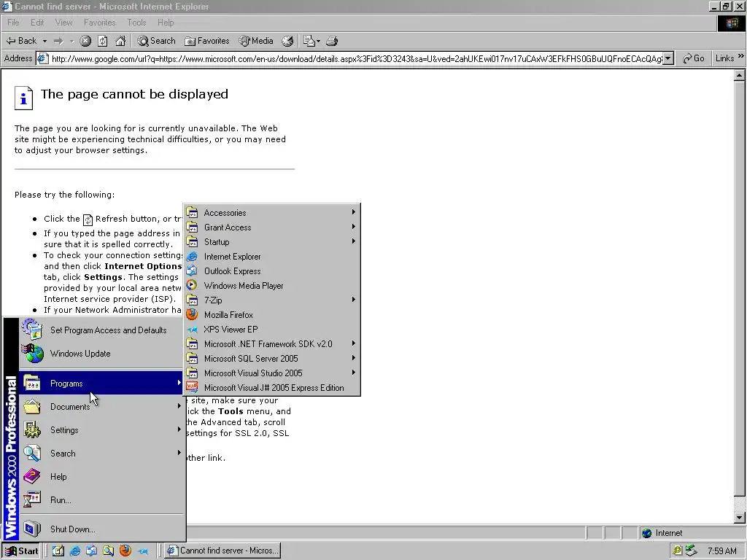
Task: Expand the Startup program group
Action: (x=271, y=242)
